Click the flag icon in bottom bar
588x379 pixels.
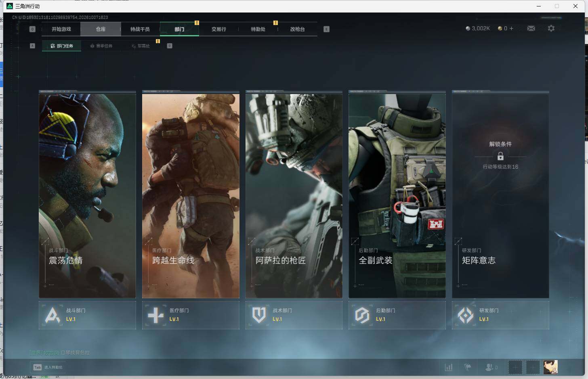pos(468,367)
